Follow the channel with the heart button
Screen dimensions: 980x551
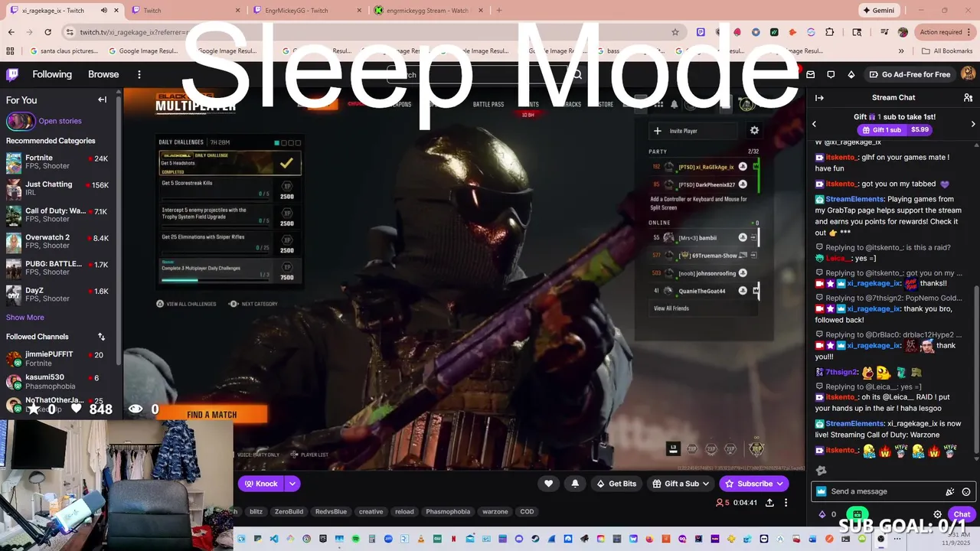click(x=548, y=484)
